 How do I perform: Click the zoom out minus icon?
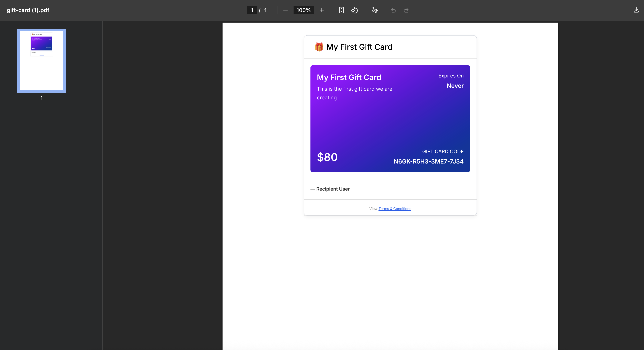click(285, 10)
